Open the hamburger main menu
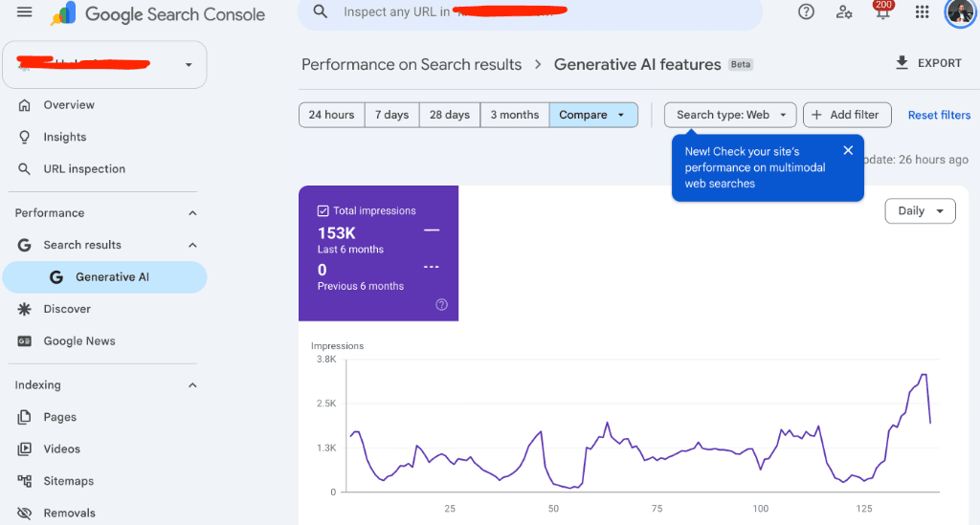The width and height of the screenshot is (980, 525). [x=24, y=11]
